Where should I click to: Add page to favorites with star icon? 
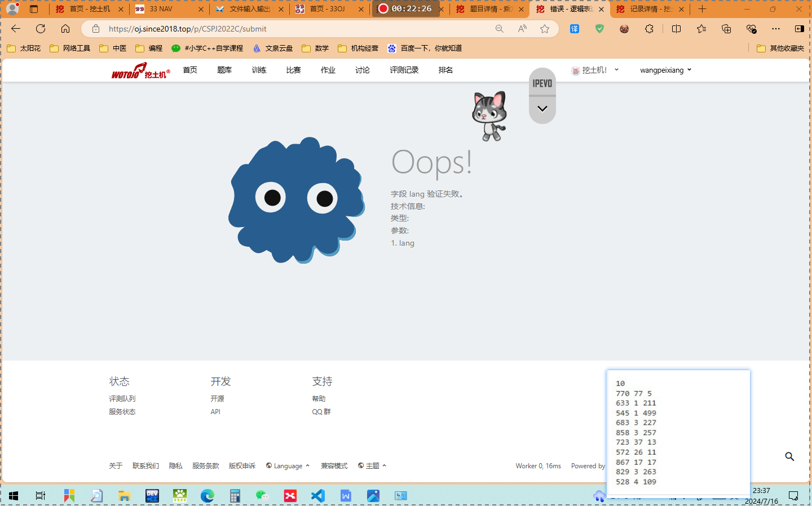click(x=545, y=29)
